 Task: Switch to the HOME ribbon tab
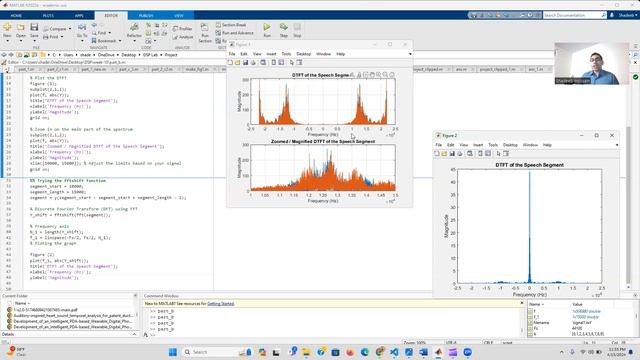point(16,16)
